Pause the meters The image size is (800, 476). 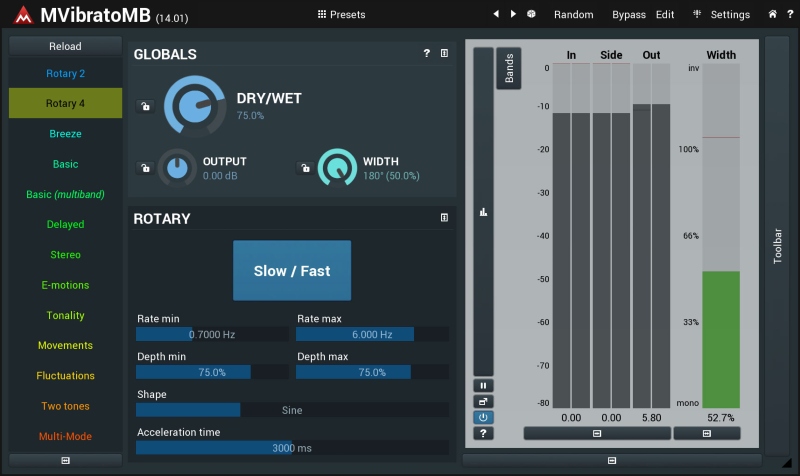click(x=483, y=386)
